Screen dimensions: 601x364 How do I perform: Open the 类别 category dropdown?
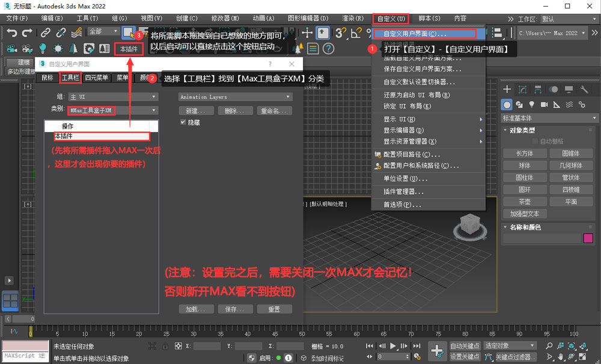click(x=113, y=111)
